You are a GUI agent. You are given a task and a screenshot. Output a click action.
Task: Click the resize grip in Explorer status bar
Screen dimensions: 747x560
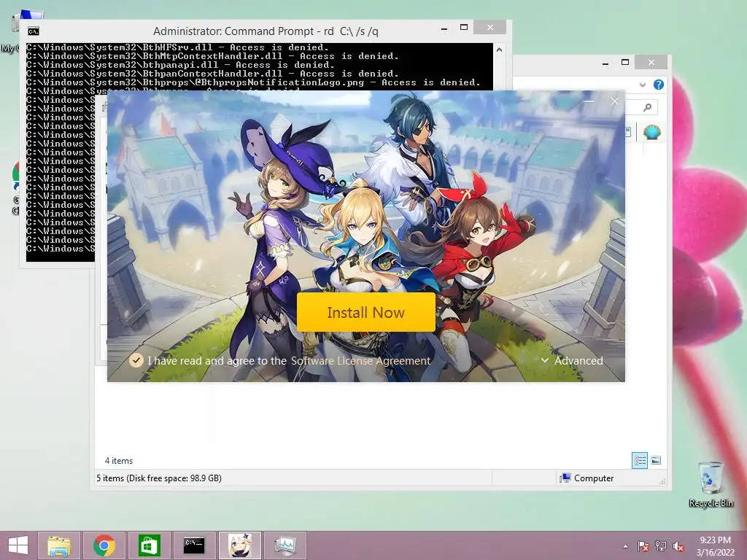pyautogui.click(x=662, y=481)
